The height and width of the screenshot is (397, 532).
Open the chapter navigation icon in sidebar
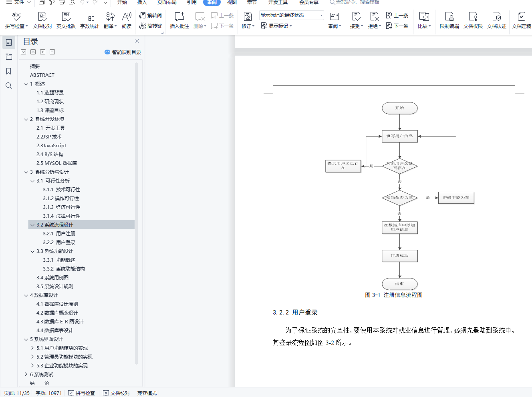click(x=9, y=57)
